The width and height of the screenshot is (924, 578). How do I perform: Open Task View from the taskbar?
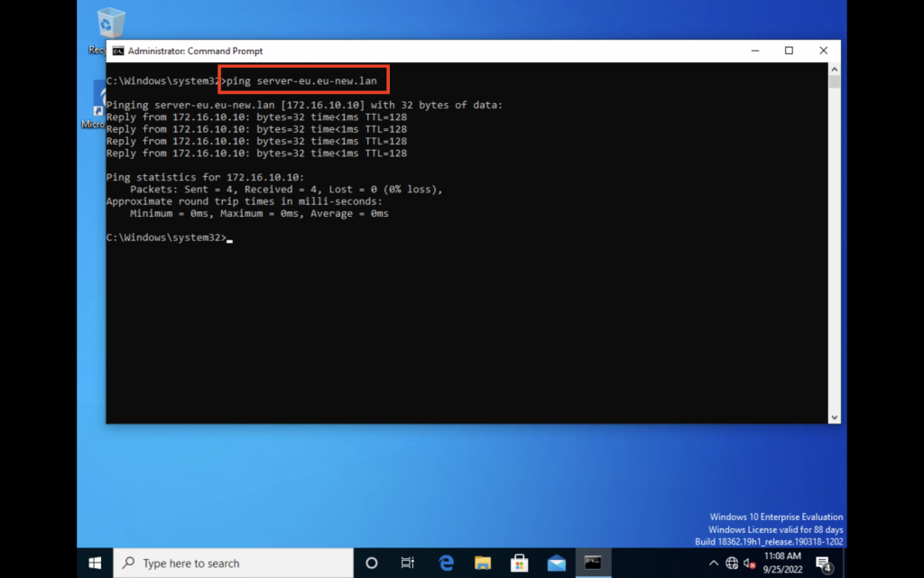pos(408,563)
